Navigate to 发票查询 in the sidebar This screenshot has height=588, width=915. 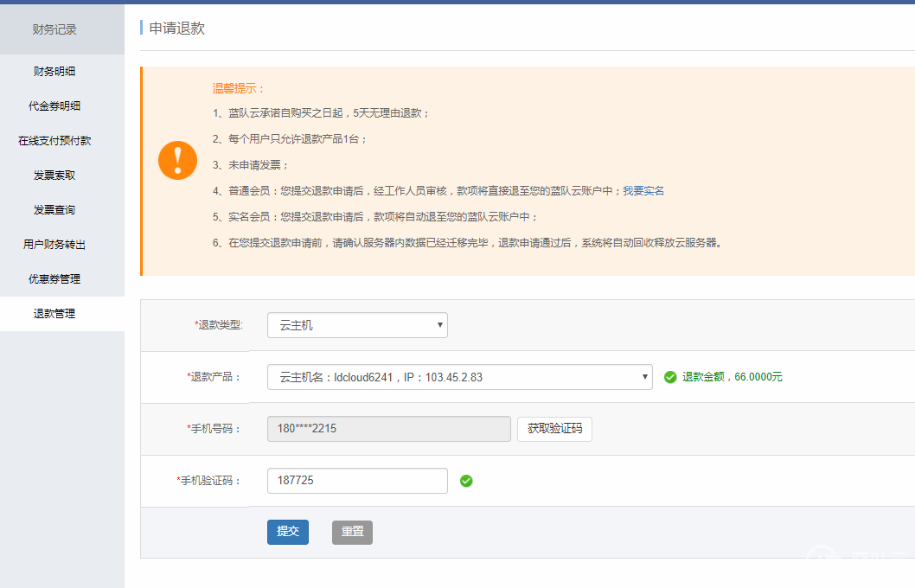(54, 210)
